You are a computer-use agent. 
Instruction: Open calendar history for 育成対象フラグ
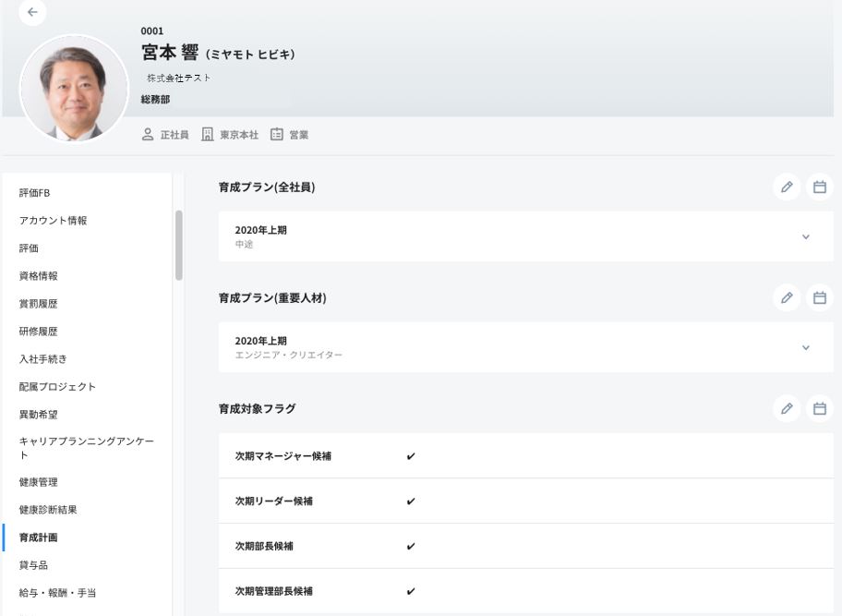pyautogui.click(x=819, y=408)
